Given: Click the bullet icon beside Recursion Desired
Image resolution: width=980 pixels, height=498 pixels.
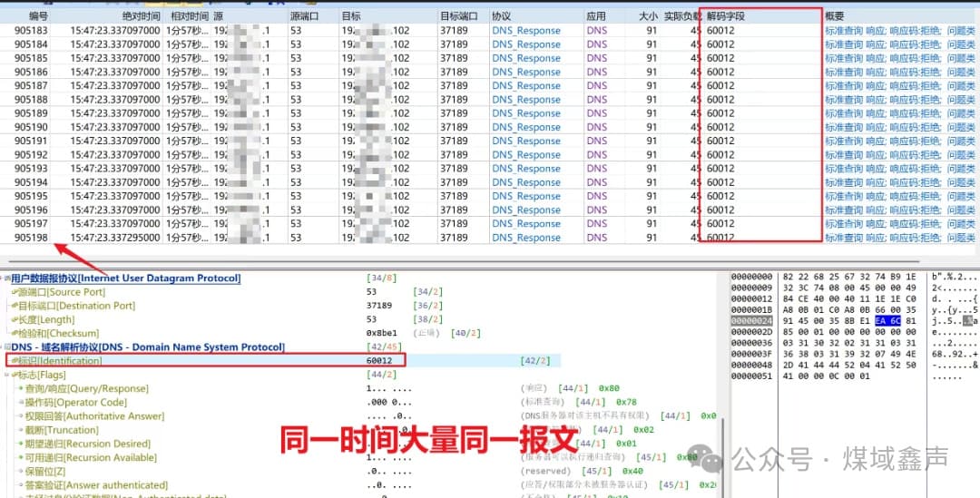Looking at the screenshot, I should coord(20,444).
